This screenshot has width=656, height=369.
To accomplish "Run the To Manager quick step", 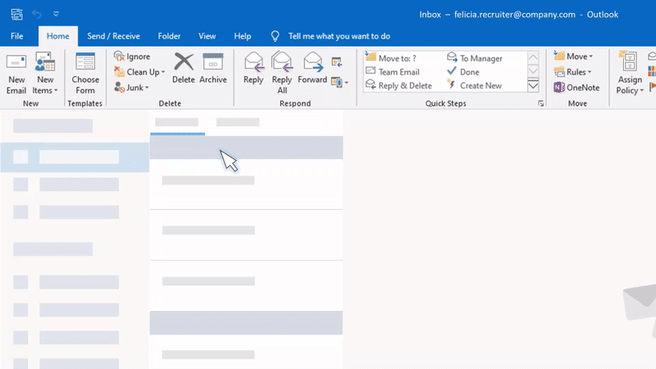I will (x=474, y=58).
